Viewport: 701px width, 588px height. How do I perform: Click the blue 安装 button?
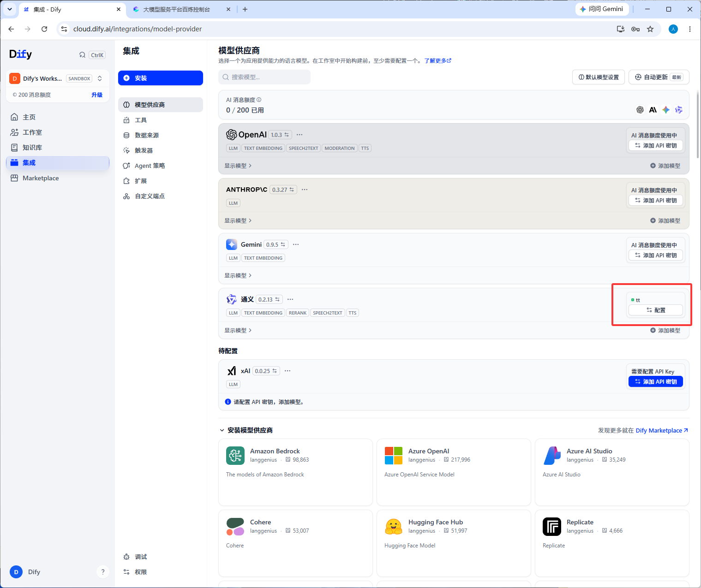[161, 78]
